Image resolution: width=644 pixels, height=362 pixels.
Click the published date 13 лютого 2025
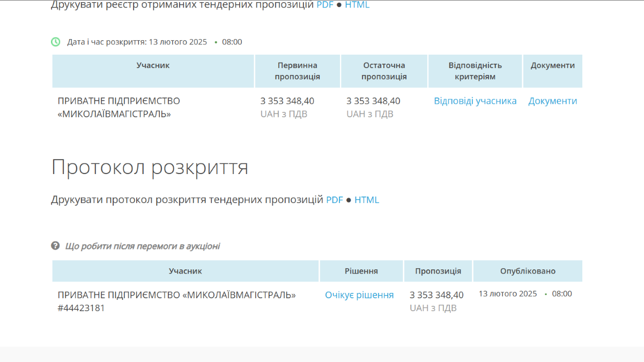coord(508,293)
